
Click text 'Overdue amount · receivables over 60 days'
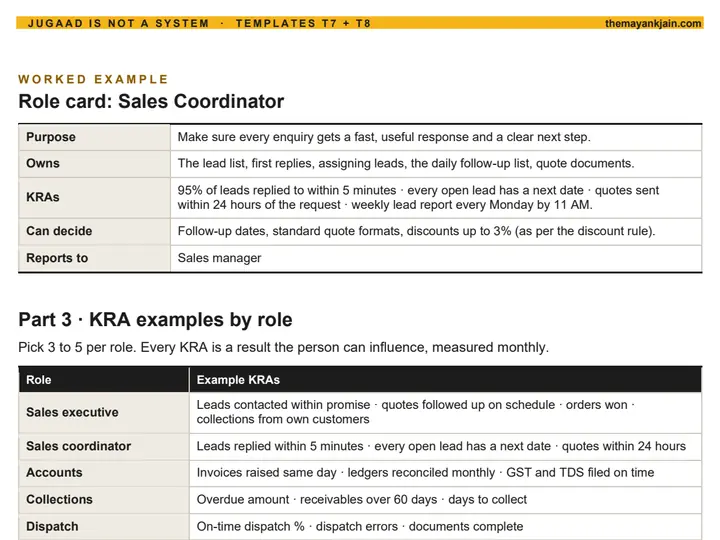coord(317,499)
